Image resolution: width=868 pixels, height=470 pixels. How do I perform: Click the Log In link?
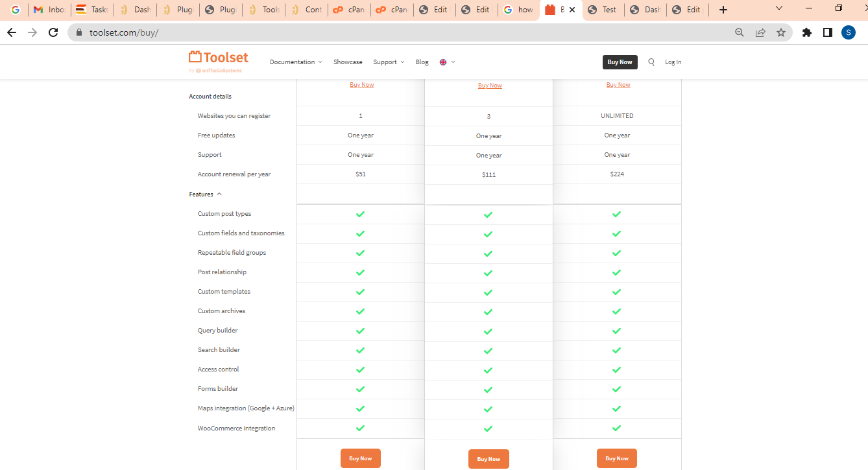(673, 62)
